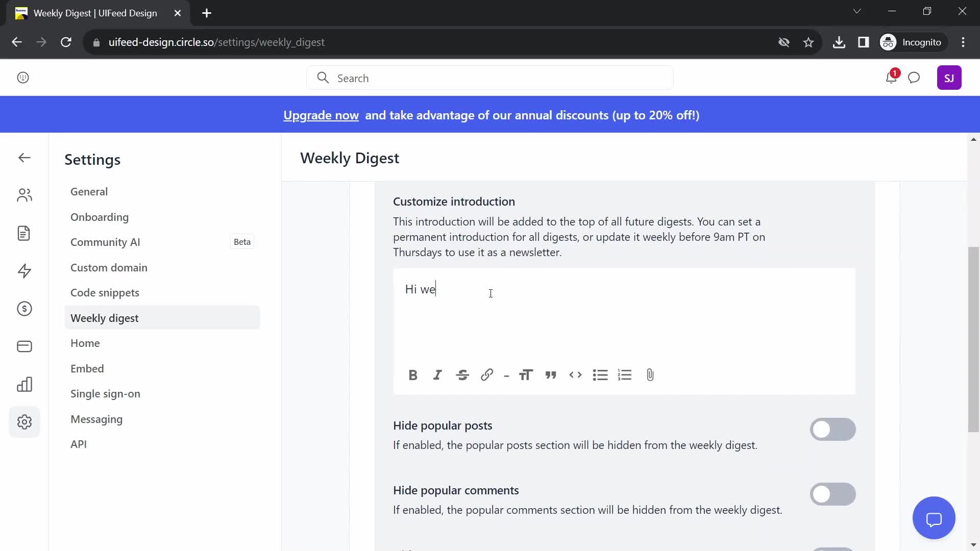Toggle Hide popular posts switch
Viewport: 980px width, 551px height.
tap(834, 429)
